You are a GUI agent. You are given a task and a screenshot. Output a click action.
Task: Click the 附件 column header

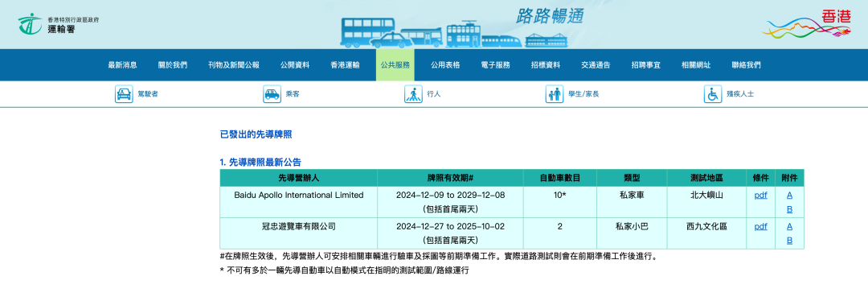pos(789,178)
